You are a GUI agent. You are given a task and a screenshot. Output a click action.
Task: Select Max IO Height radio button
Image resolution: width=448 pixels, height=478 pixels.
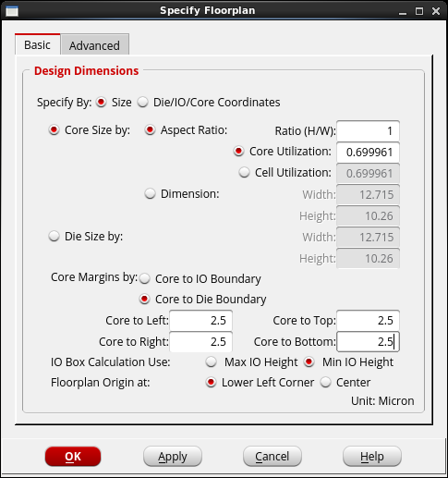212,362
